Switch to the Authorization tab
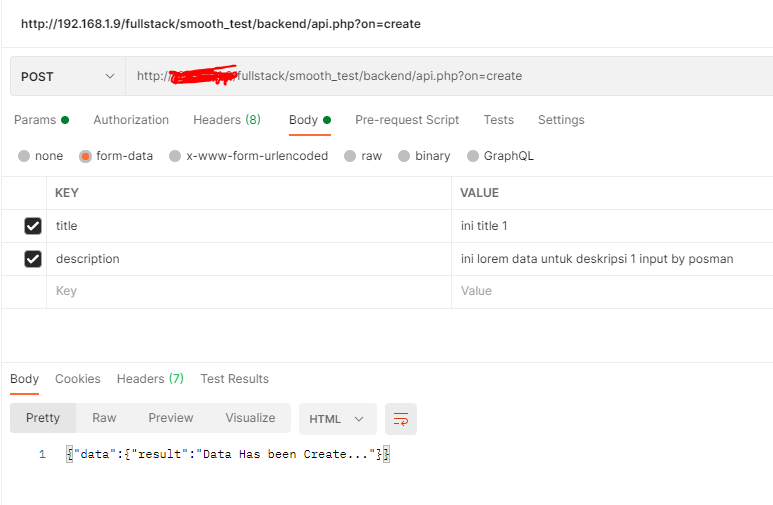Viewport: 773px width, 505px height. pos(131,120)
